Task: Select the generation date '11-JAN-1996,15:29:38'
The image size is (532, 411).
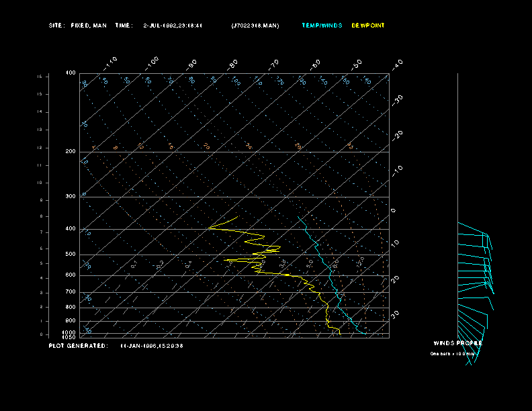Action: [152, 346]
